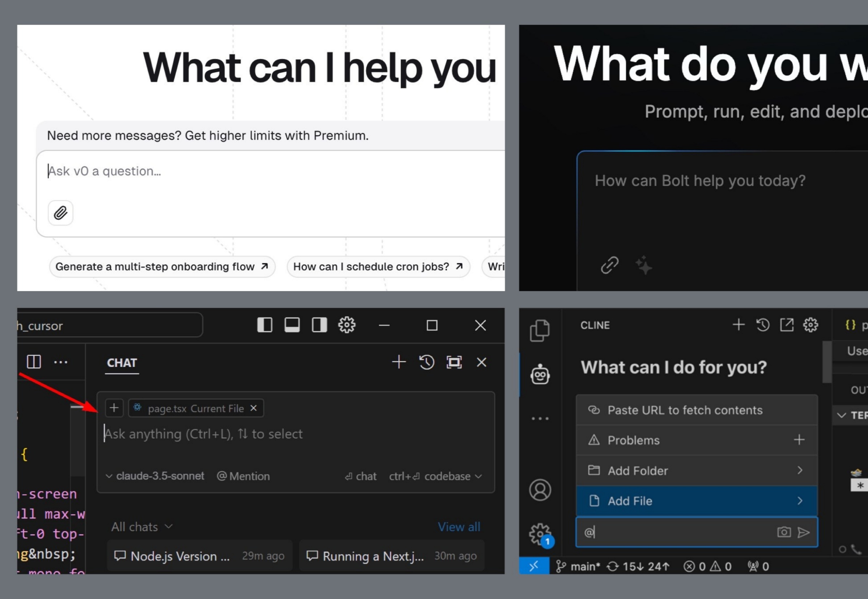This screenshot has height=599, width=868.
Task: Open the claude-3.5-sonnet model dropdown
Action: pos(155,476)
